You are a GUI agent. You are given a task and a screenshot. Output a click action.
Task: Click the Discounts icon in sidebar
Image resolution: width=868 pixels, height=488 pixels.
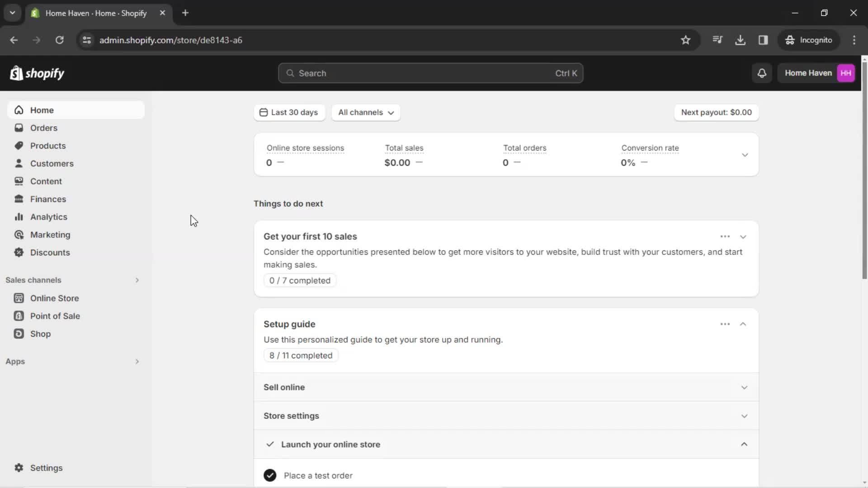tap(18, 252)
